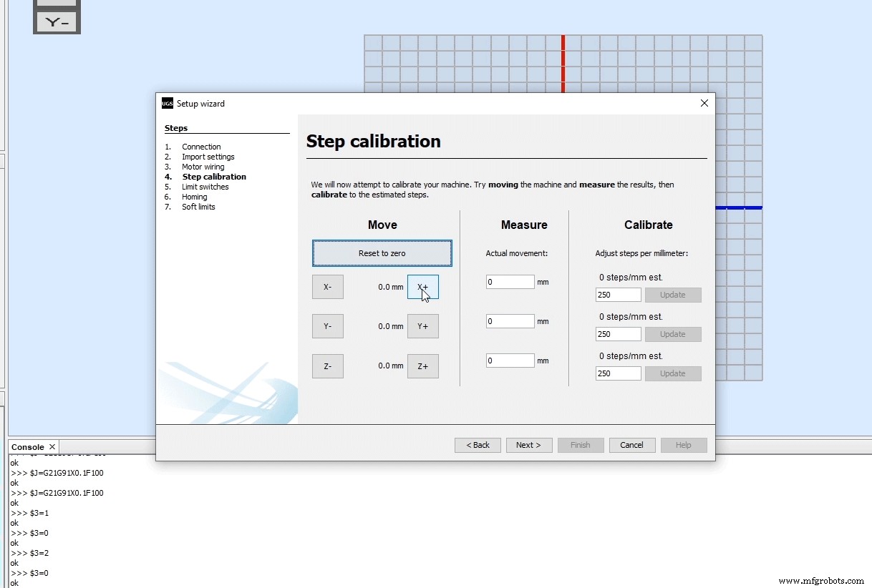The image size is (872, 588).
Task: Click Update next to the X steps value
Action: coord(672,294)
